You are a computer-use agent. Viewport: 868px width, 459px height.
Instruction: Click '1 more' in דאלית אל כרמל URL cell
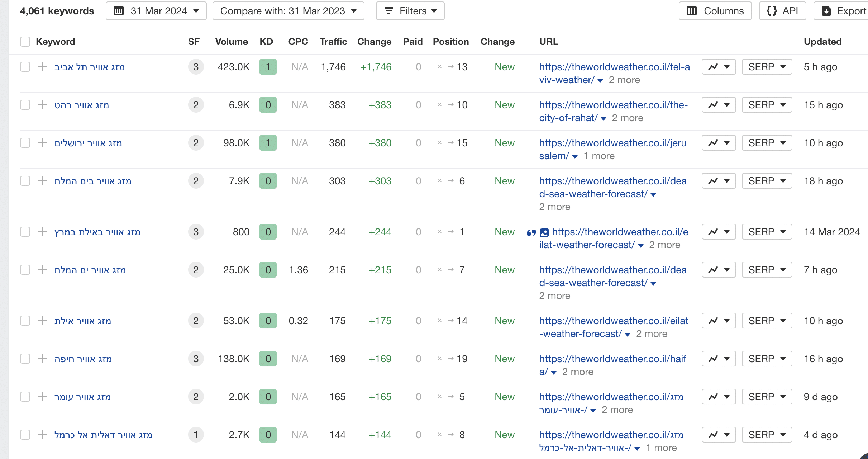[661, 448]
